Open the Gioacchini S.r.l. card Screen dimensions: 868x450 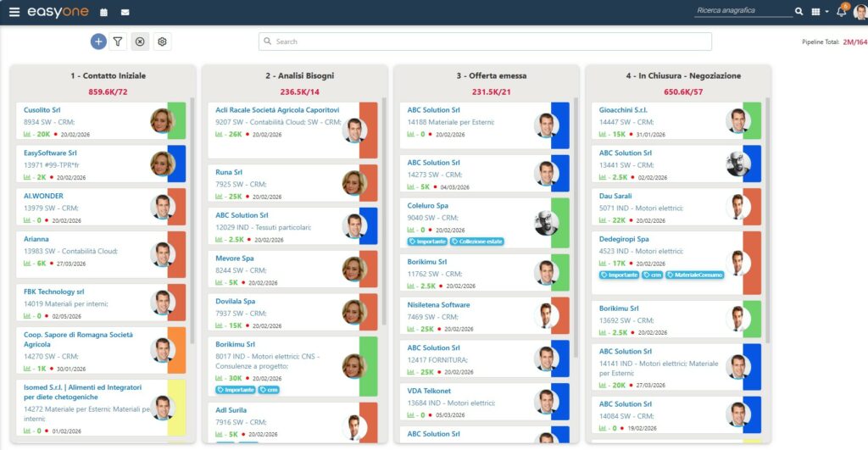[x=623, y=110]
